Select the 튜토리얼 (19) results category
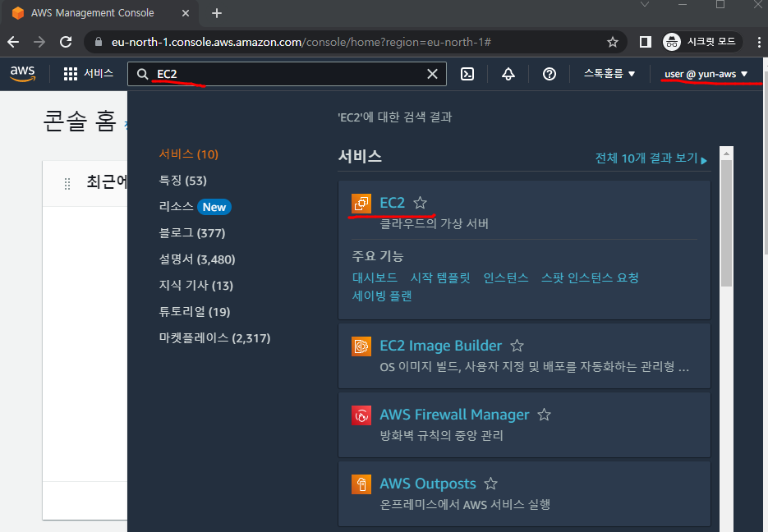The width and height of the screenshot is (768, 532). click(x=195, y=312)
